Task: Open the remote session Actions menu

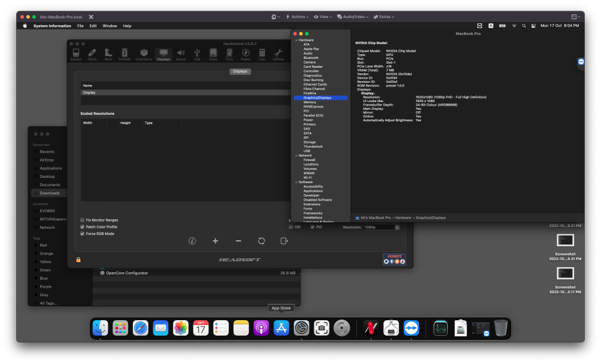Action: 297,17
